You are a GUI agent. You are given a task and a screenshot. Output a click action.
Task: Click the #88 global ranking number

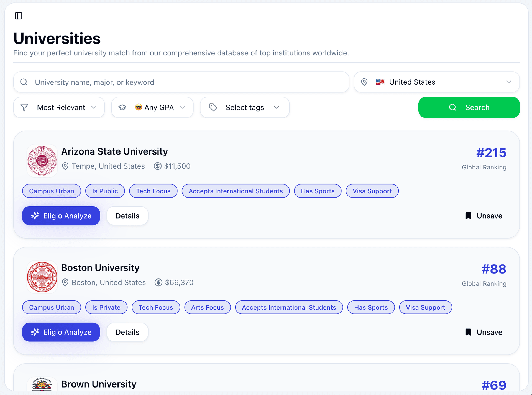pyautogui.click(x=494, y=269)
